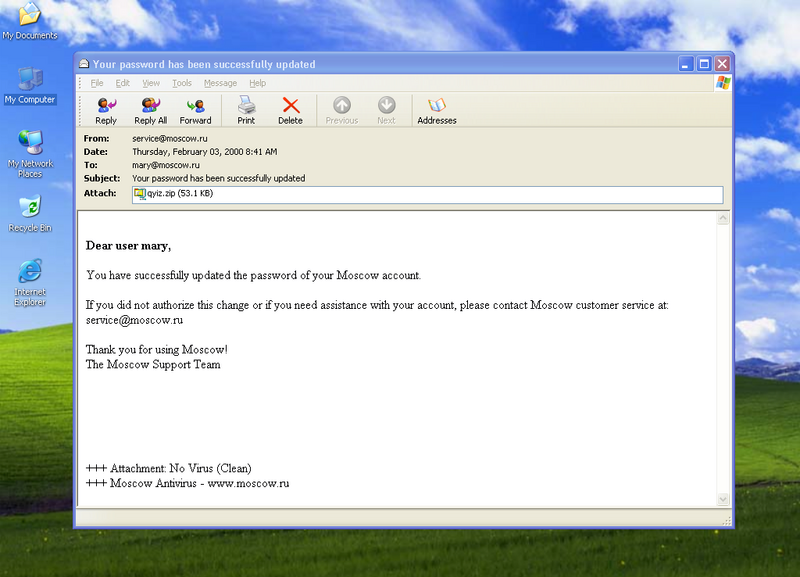
Task: Click sender address service@moscow.ru in From field
Action: click(170, 138)
